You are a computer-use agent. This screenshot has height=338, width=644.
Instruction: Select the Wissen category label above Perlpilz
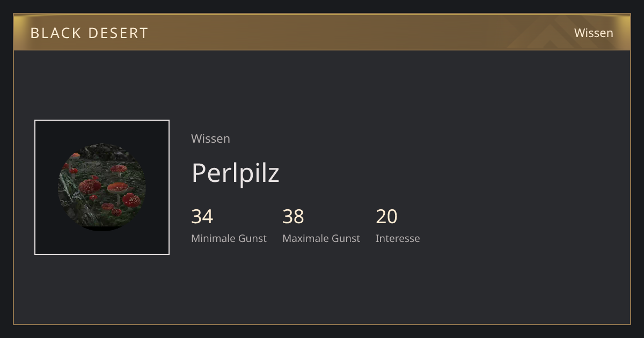pos(210,138)
